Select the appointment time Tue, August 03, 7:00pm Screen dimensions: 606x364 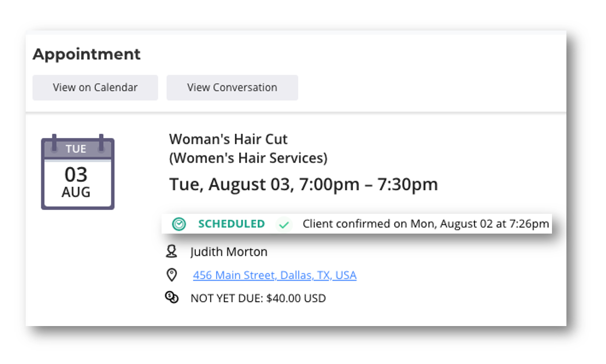pyautogui.click(x=303, y=184)
